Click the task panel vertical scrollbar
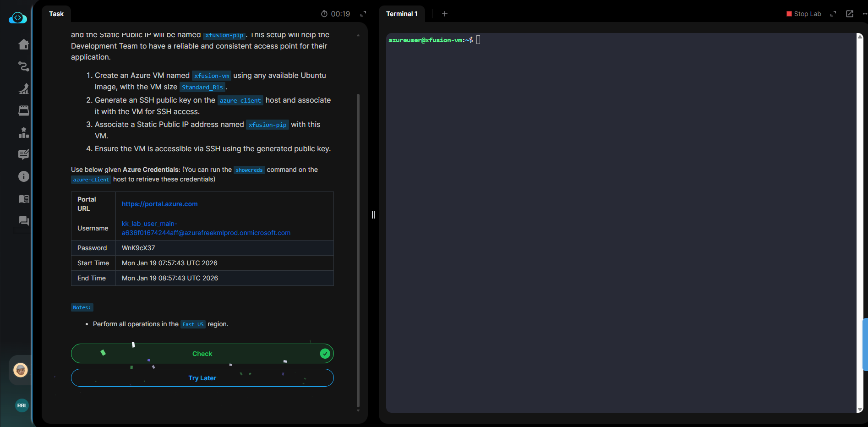This screenshot has height=427, width=868. click(x=358, y=250)
